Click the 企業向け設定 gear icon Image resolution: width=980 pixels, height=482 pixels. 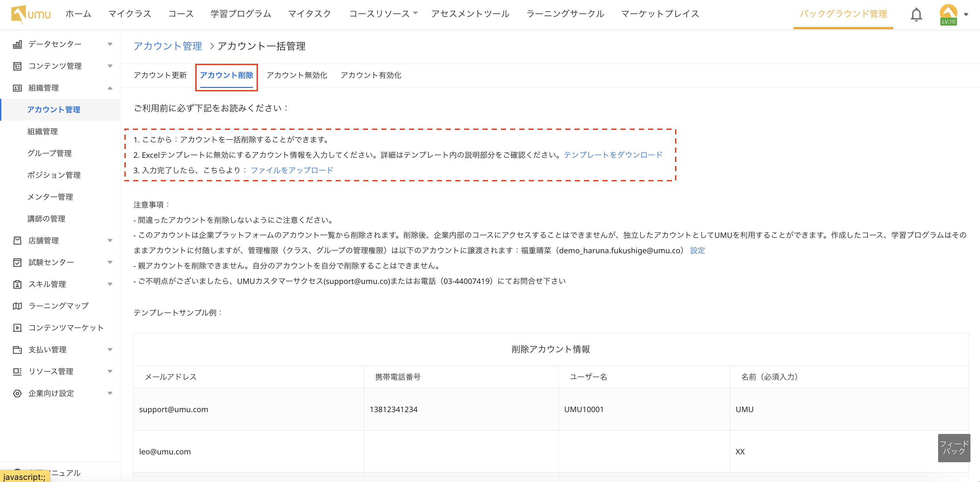point(17,393)
